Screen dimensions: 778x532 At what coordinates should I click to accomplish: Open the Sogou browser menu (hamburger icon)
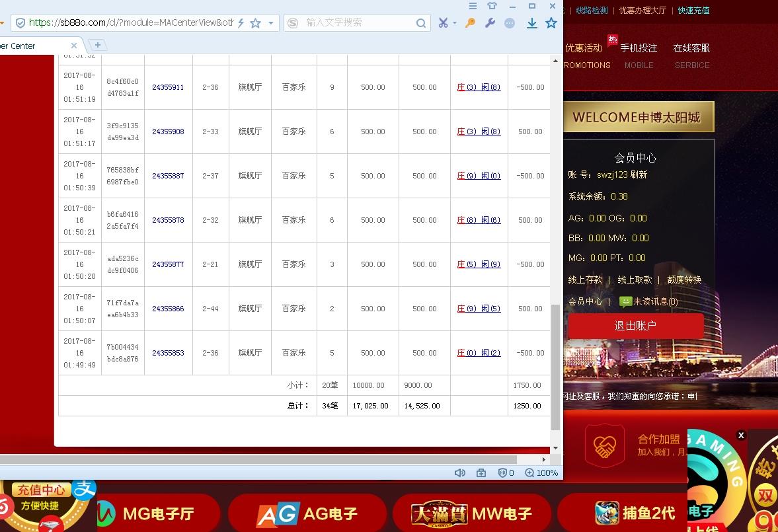[x=473, y=5]
